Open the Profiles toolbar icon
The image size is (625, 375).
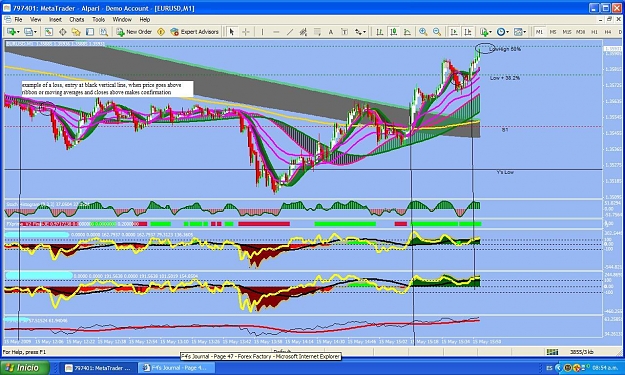[28, 32]
